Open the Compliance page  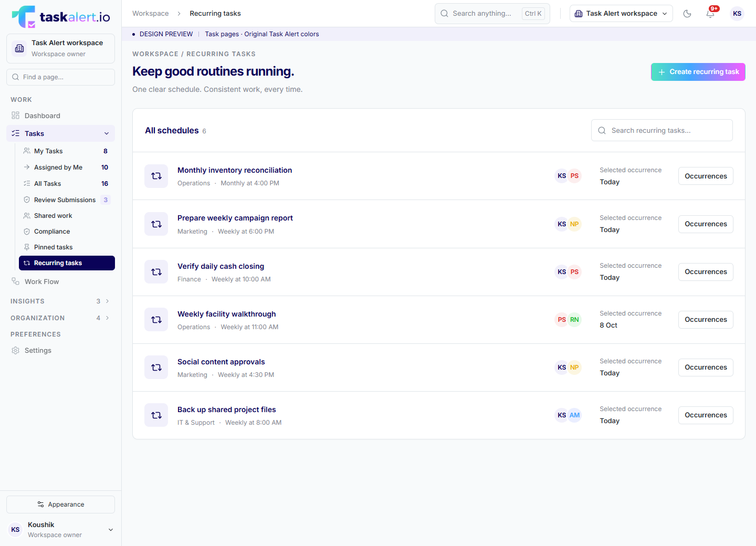[x=67, y=232]
